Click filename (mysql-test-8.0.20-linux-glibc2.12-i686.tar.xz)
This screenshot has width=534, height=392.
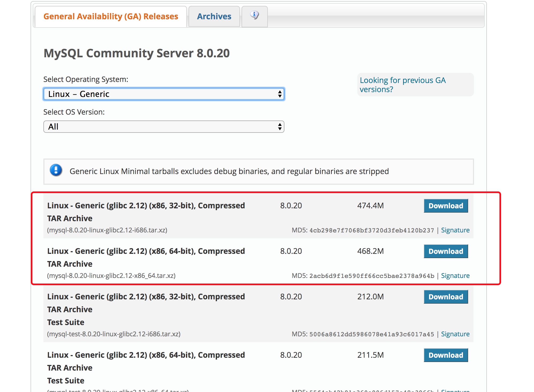point(114,334)
